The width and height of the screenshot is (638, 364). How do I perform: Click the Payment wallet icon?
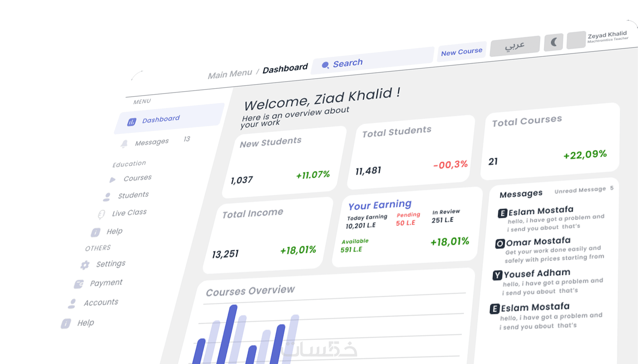tap(79, 284)
